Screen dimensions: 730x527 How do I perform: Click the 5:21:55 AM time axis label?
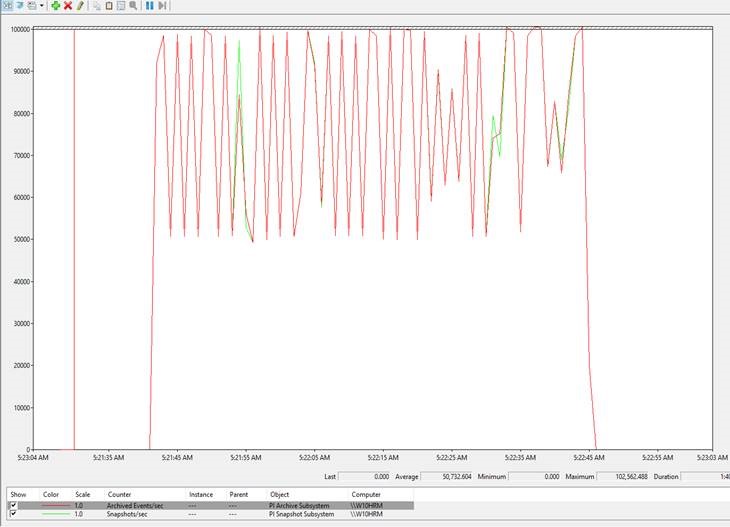(246, 458)
